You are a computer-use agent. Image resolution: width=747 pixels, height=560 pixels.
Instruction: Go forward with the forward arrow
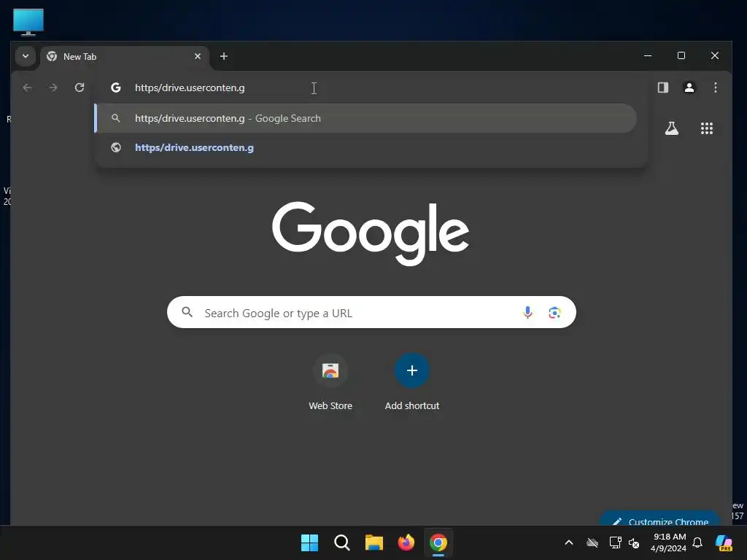(x=53, y=87)
